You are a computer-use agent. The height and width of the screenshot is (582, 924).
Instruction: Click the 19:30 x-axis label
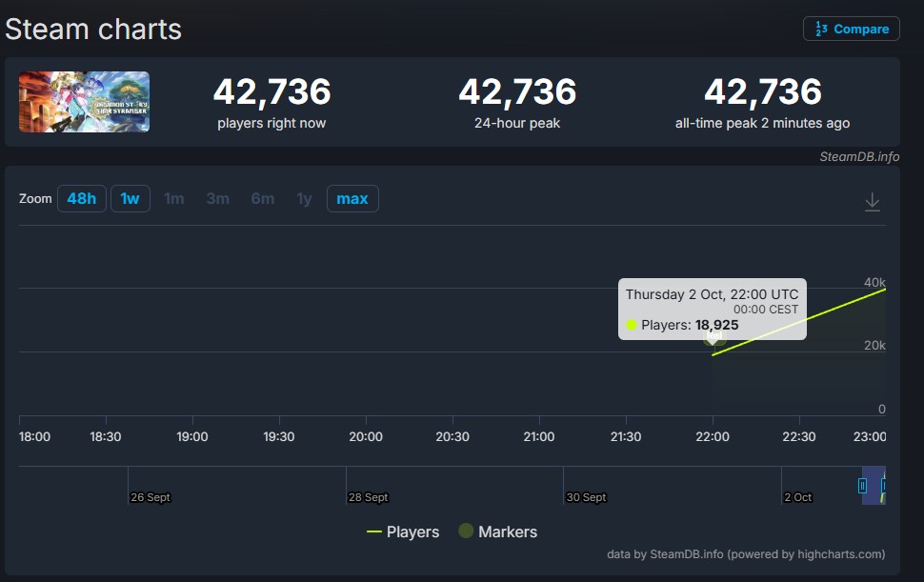279,436
